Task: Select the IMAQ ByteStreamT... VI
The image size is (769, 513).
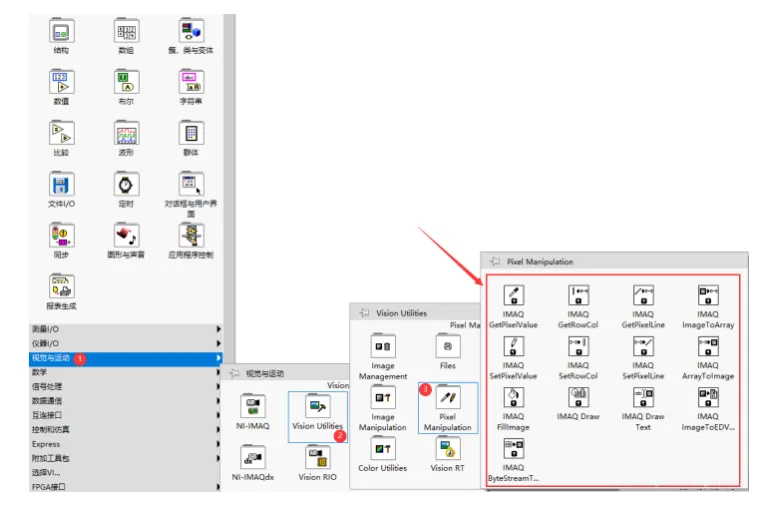Action: [x=513, y=449]
